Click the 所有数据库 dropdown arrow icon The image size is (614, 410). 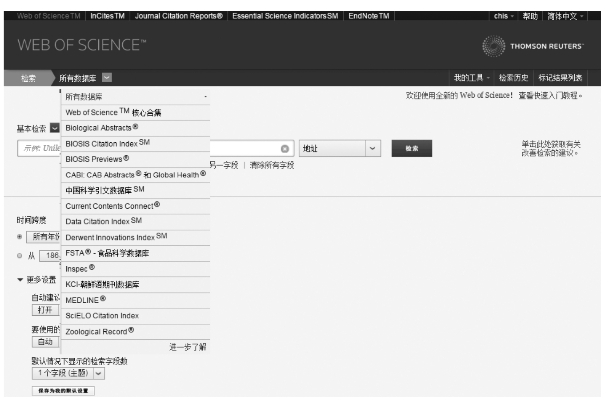(x=107, y=77)
